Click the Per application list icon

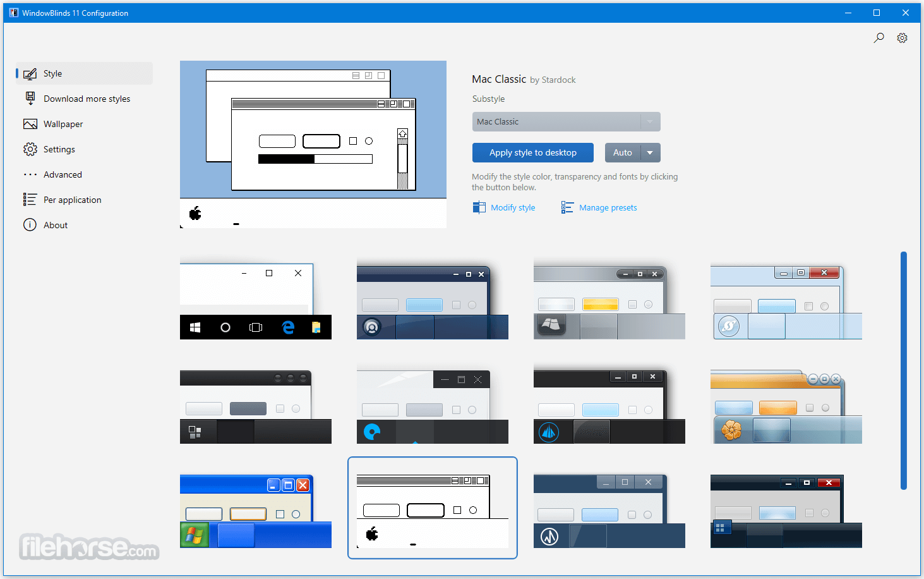pyautogui.click(x=30, y=200)
